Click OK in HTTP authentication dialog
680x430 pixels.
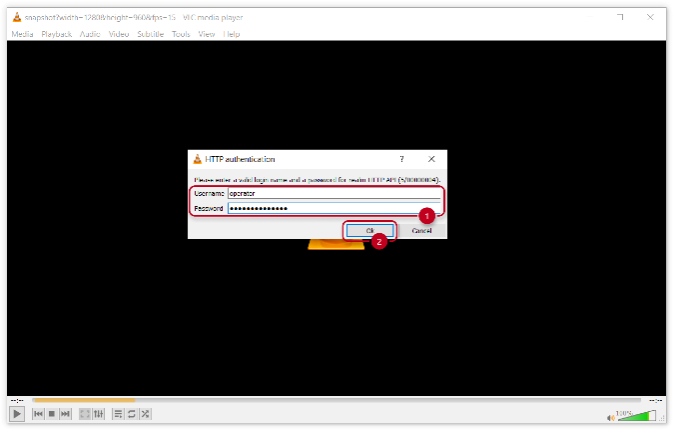[x=369, y=230]
